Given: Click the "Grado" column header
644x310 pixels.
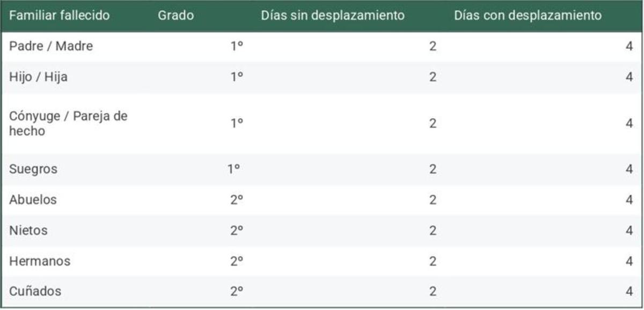Looking at the screenshot, I should click(x=175, y=16).
